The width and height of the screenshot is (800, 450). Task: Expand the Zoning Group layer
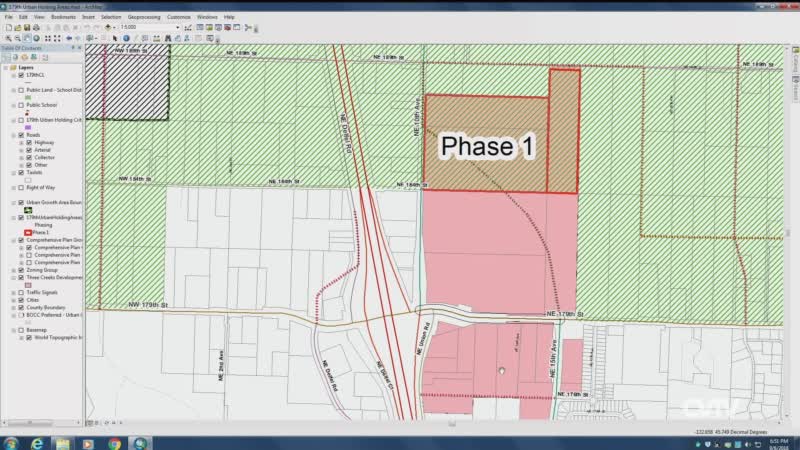coord(13,269)
